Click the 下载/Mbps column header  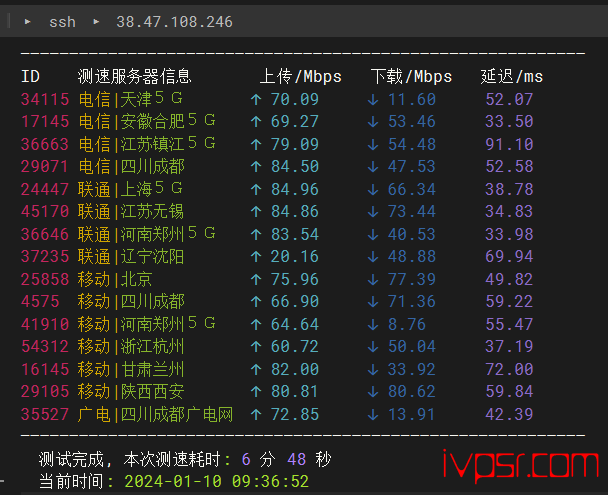(x=411, y=77)
